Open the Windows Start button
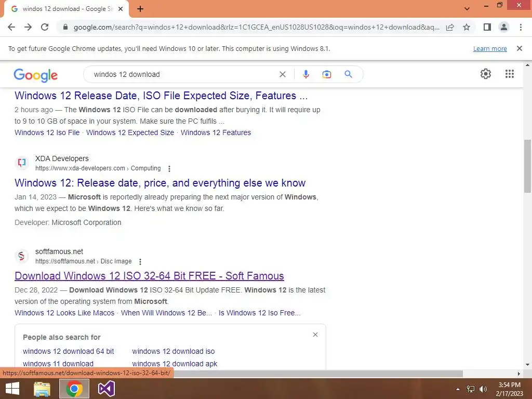 coord(12,389)
